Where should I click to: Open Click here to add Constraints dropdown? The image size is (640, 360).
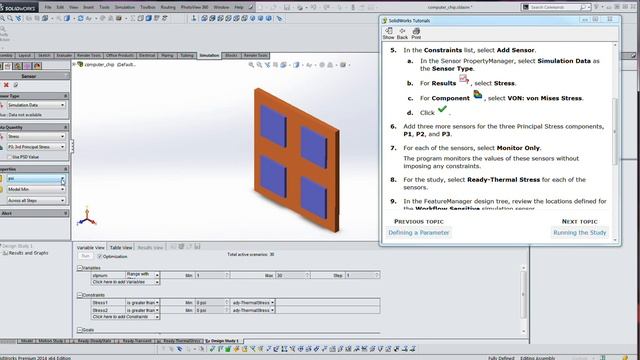coord(126,317)
